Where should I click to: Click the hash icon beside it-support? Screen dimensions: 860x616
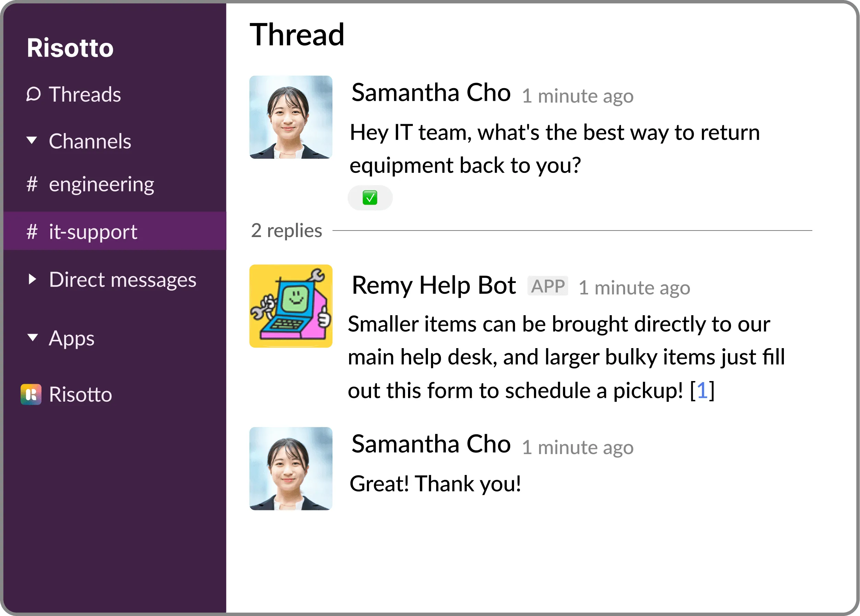32,232
